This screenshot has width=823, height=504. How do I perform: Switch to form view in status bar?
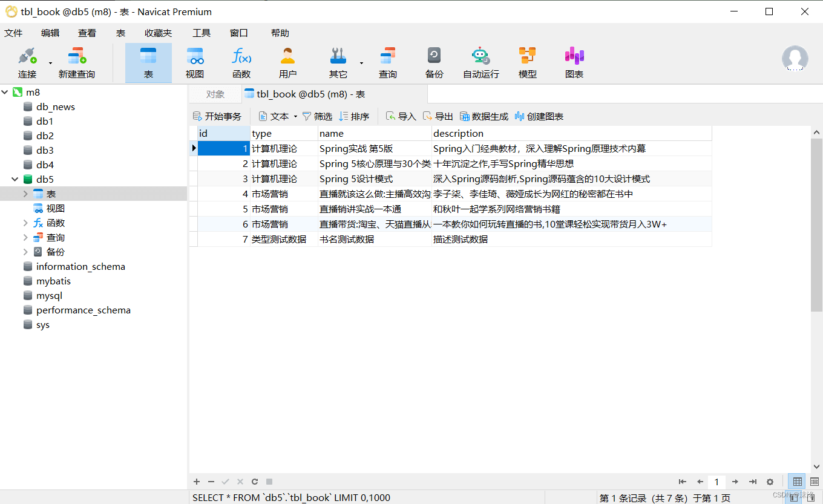(814, 482)
